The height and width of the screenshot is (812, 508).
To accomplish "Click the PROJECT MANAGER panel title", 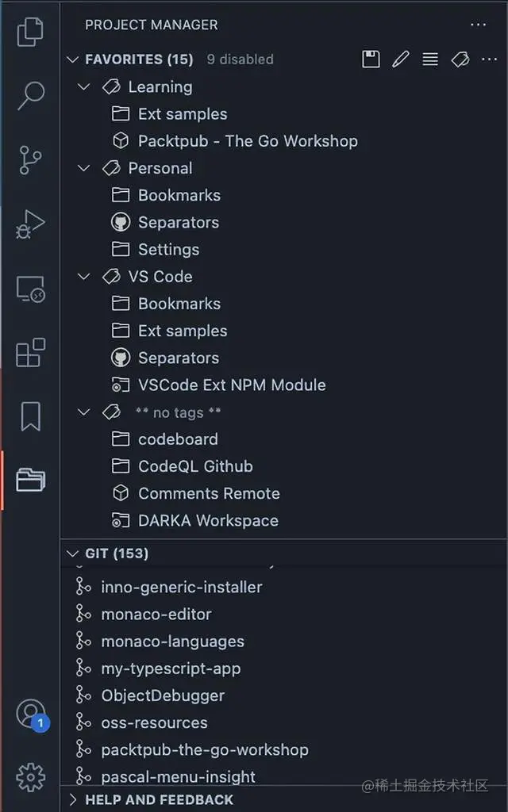I will click(152, 25).
